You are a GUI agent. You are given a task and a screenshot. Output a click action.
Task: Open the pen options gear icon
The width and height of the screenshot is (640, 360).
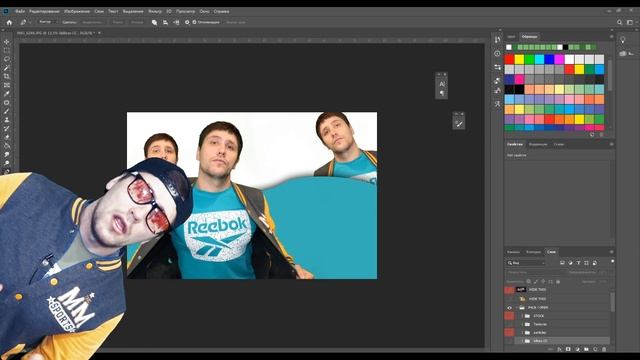pos(187,22)
